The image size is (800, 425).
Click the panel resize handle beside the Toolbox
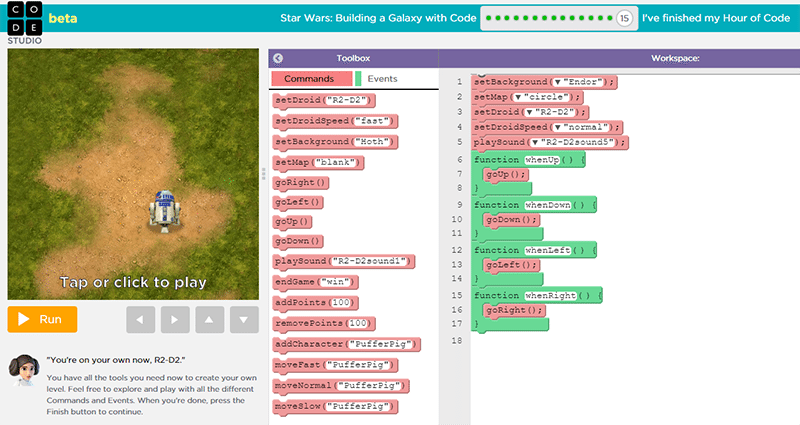point(263,174)
